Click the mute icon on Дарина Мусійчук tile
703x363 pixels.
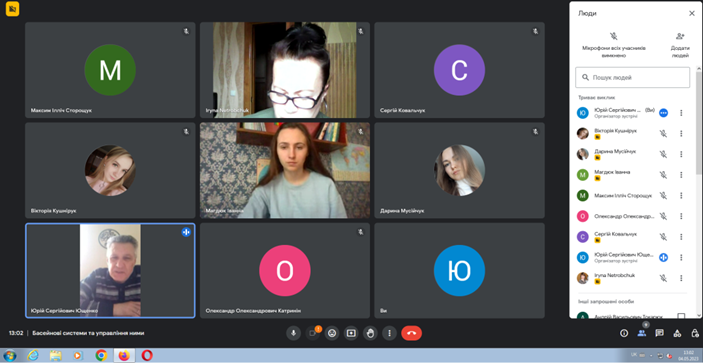535,131
